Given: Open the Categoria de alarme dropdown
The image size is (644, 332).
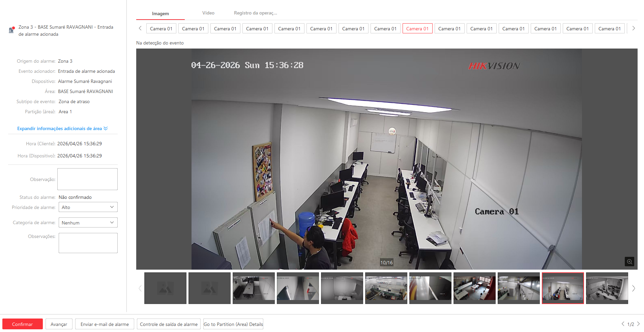Looking at the screenshot, I should [x=88, y=223].
